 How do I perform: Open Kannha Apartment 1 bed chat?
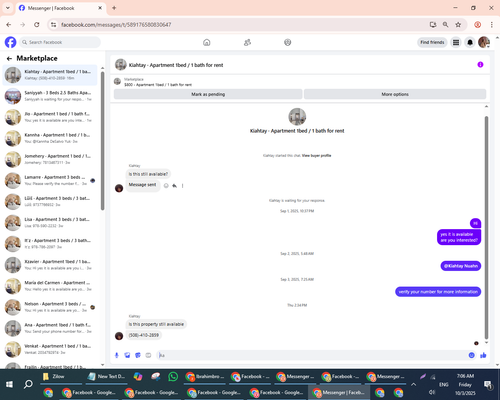click(50, 138)
